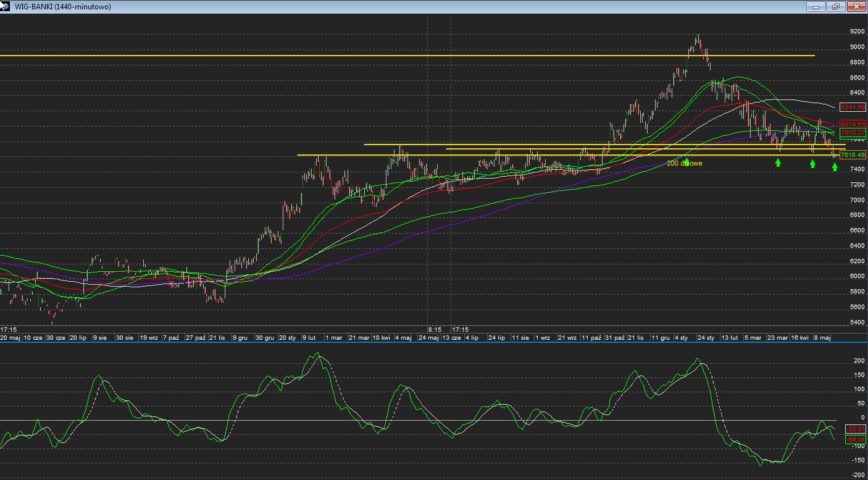868x480 pixels.
Task: Click the '4 lip' date axis label
Action: coord(472,338)
